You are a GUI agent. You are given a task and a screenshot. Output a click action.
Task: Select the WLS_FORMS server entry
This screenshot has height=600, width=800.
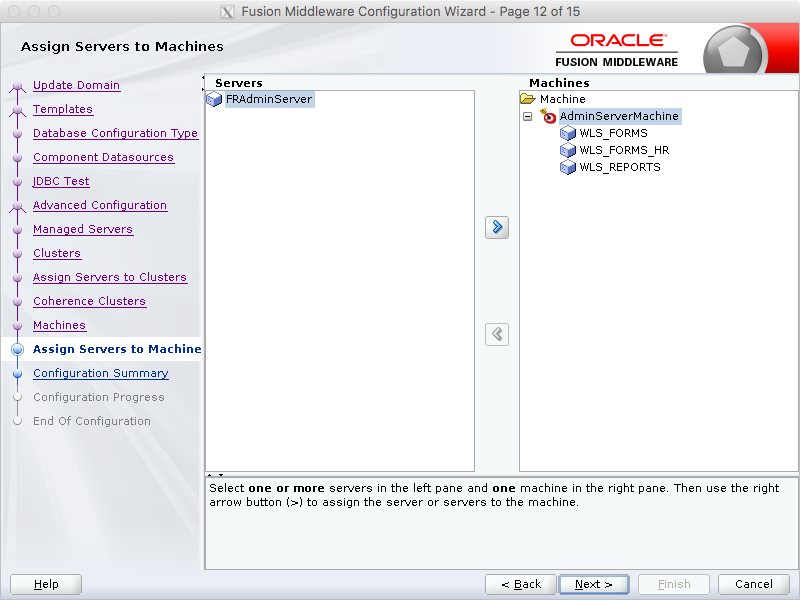pos(613,133)
